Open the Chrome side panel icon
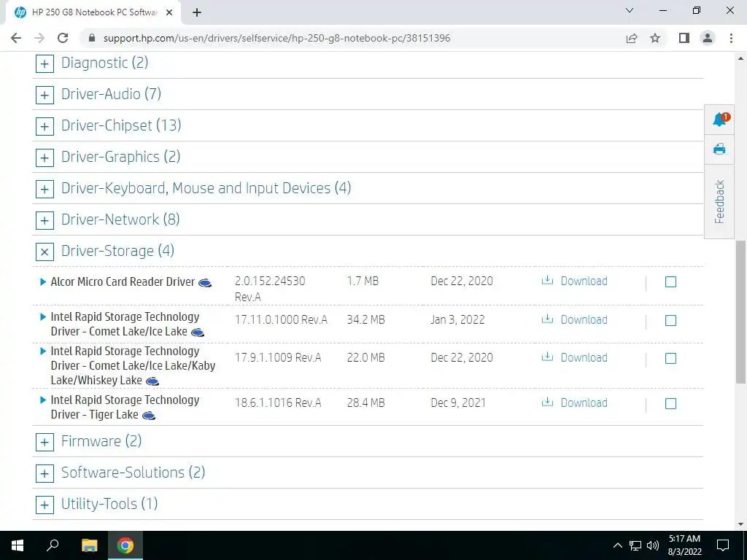 [684, 38]
